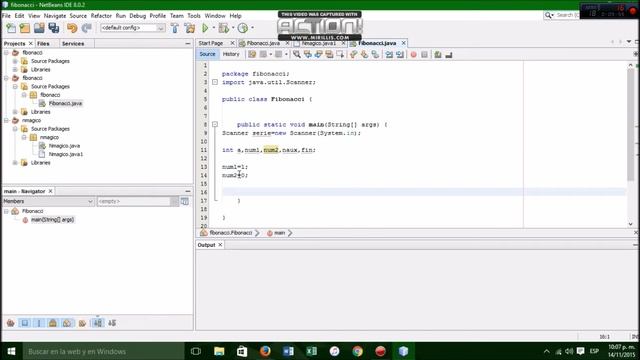The width and height of the screenshot is (640, 360).
Task: Toggle Show Fields filter in Navigator
Action: click(x=25, y=323)
